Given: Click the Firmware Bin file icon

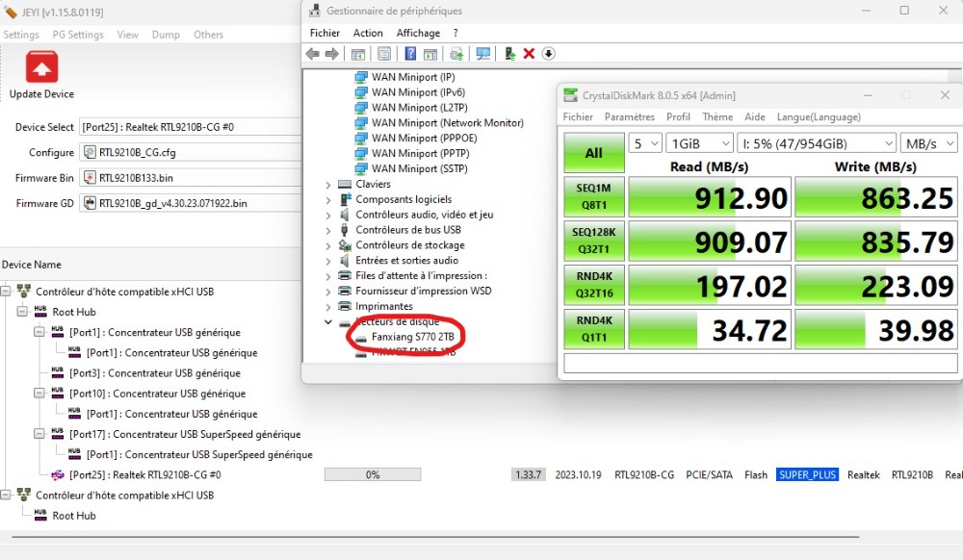Looking at the screenshot, I should [x=90, y=178].
